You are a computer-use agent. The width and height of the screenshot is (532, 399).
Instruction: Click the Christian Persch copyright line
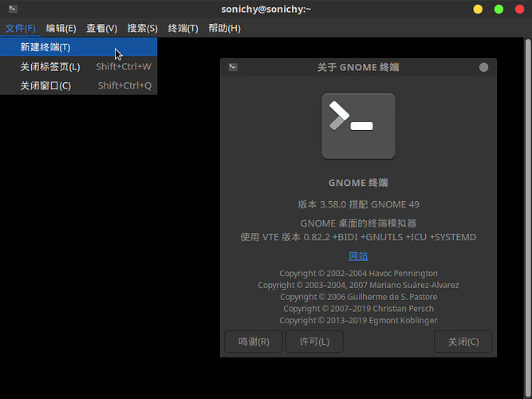click(358, 309)
